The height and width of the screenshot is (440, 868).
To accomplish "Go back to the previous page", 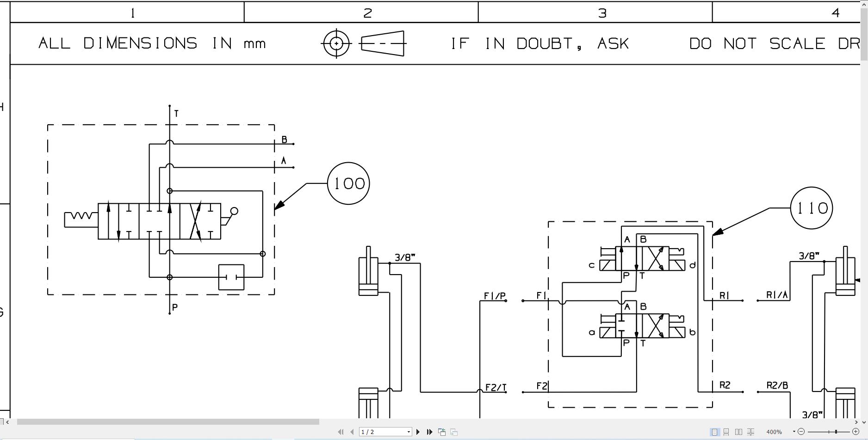I will [351, 432].
